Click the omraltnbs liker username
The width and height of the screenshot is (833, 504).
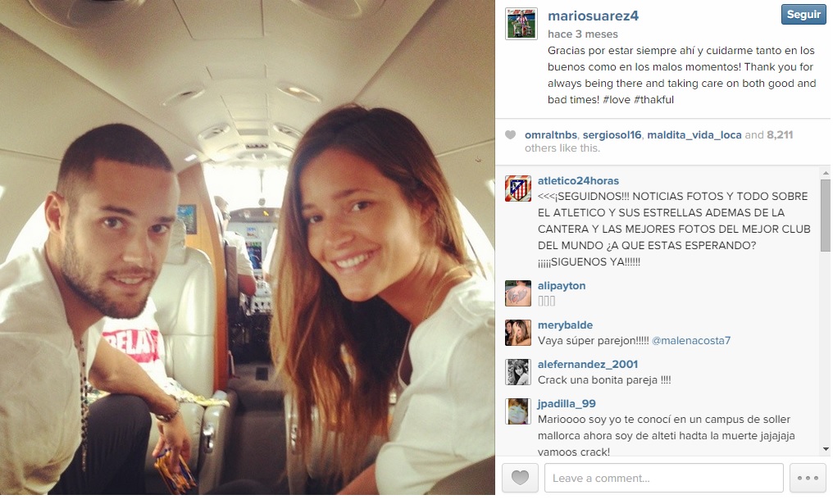551,135
